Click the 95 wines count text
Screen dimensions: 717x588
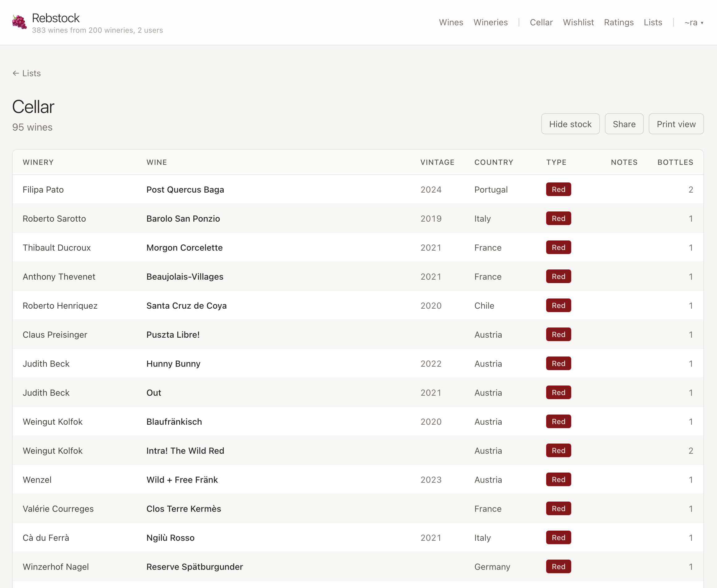[x=32, y=127]
